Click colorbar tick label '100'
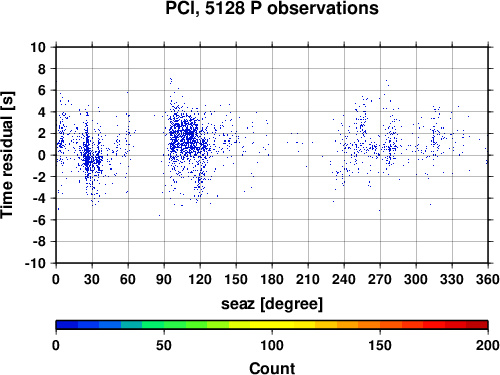Viewport: 500px width, 375px height. point(272,345)
